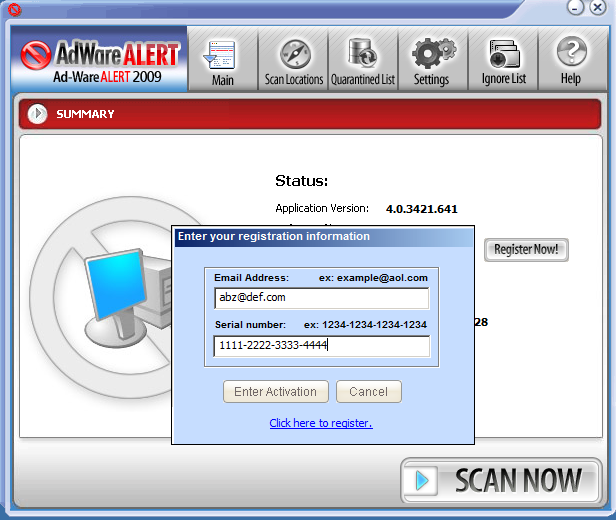Click the 'ex: example@aol.com' hint text
Viewport: 616px width, 520px height.
coord(373,278)
